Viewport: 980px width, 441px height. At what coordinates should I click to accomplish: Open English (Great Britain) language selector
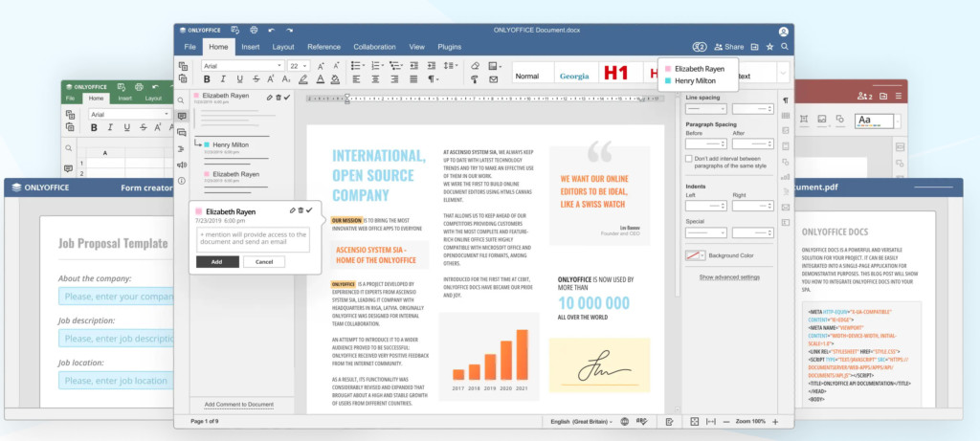point(579,421)
